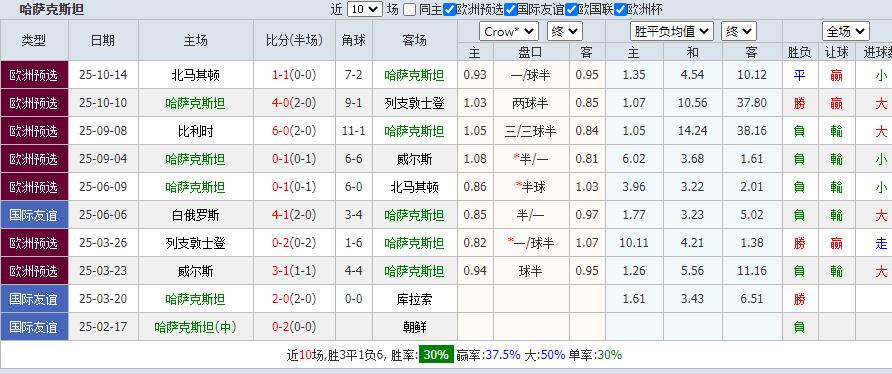Open 威尔斯 away team in 25-09-04 row
This screenshot has height=374, width=892.
[x=414, y=159]
